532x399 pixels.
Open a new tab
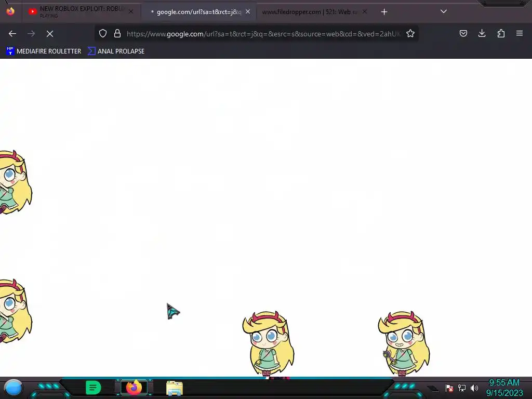[x=384, y=12]
